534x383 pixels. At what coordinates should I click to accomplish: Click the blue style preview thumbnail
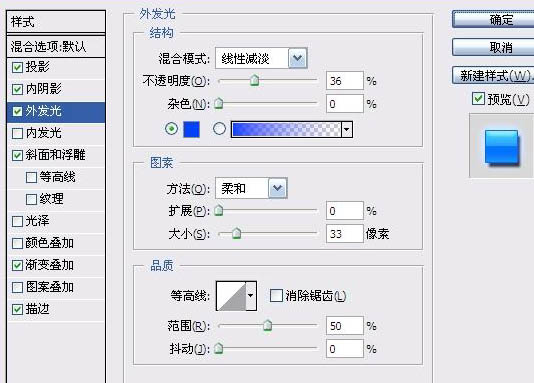502,147
